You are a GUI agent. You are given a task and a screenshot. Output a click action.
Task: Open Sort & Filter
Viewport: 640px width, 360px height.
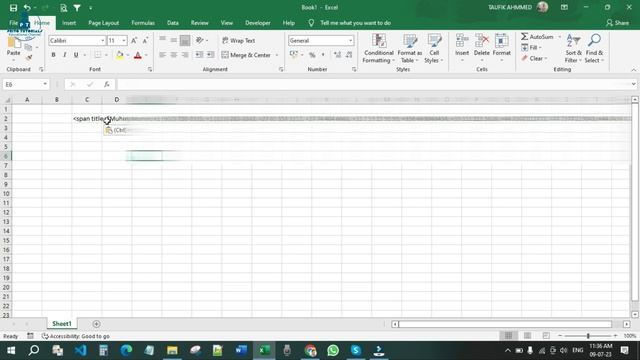coord(573,49)
